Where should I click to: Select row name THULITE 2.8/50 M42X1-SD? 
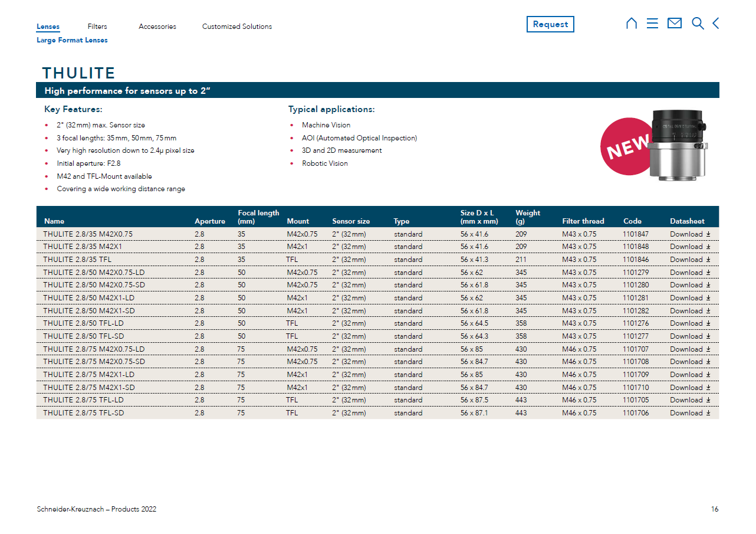point(88,311)
